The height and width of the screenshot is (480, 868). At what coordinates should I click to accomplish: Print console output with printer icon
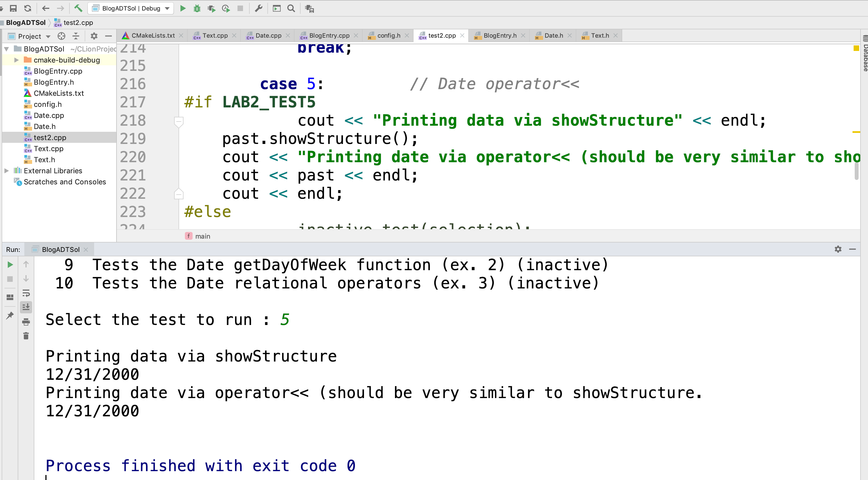coord(26,322)
